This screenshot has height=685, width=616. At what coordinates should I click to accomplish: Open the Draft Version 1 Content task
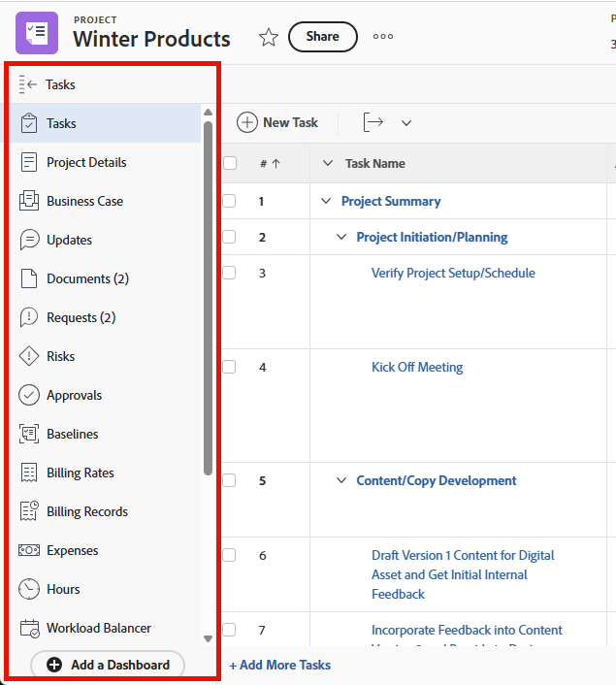[x=463, y=575]
